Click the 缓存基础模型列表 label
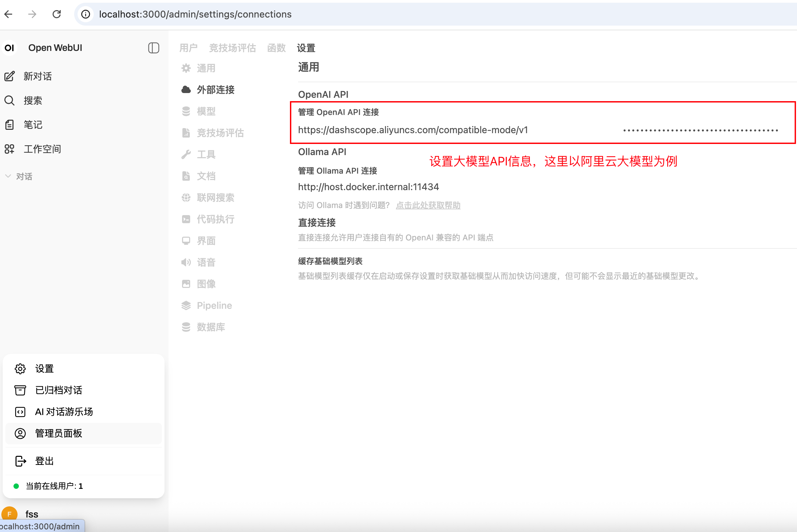Viewport: 797px width, 532px height. tap(330, 261)
